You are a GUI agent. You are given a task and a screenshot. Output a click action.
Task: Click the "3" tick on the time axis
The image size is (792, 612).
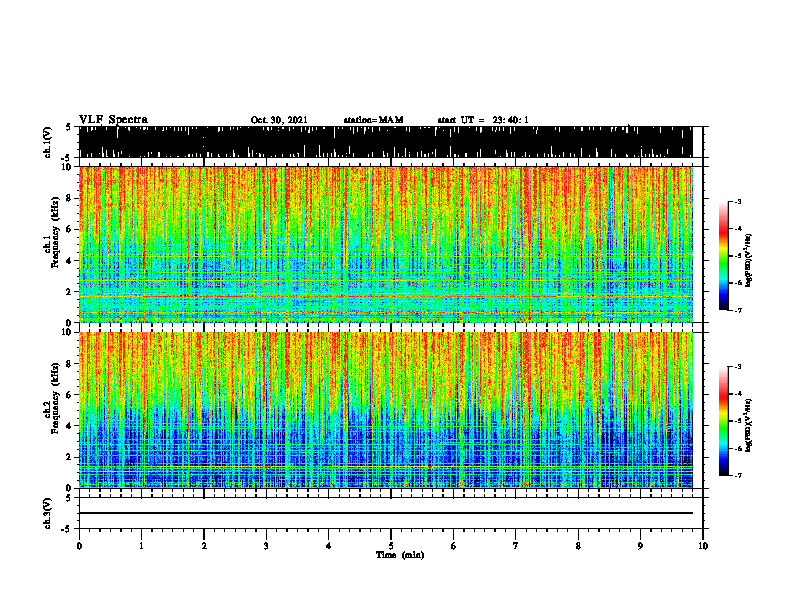coord(266,546)
